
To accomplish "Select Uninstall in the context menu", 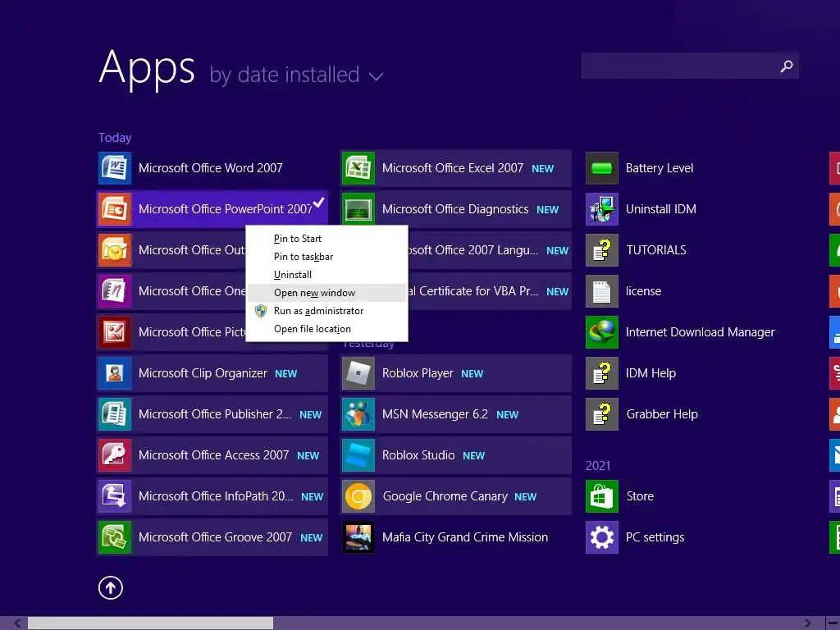I will (326, 275).
